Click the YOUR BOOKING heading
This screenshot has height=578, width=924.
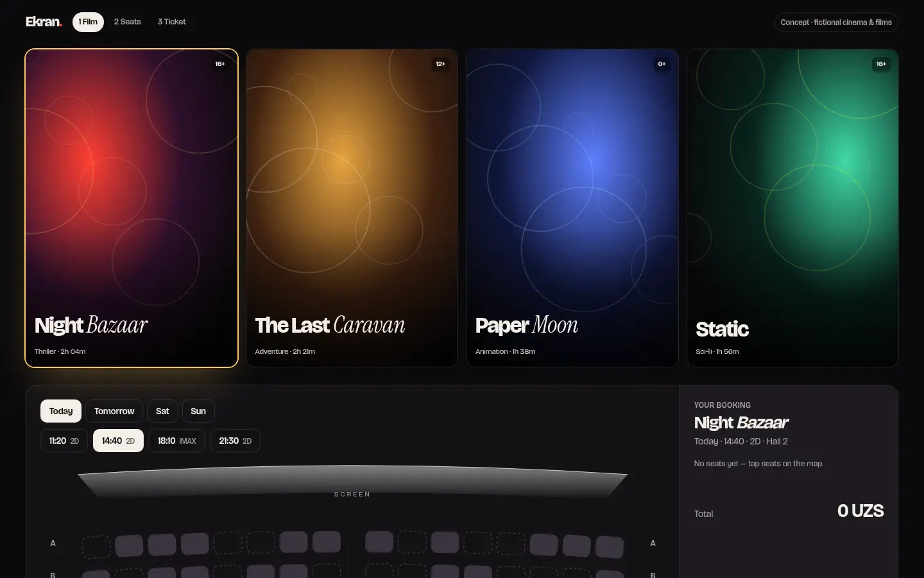point(722,405)
